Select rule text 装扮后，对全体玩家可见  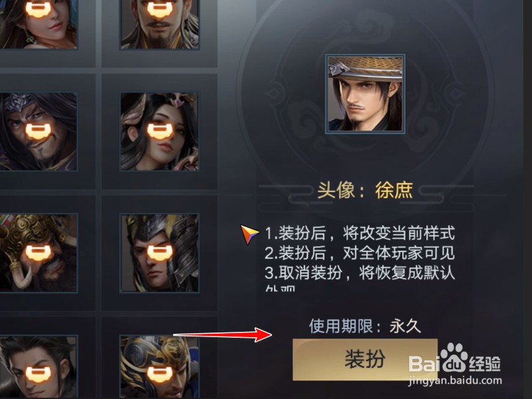[360, 253]
